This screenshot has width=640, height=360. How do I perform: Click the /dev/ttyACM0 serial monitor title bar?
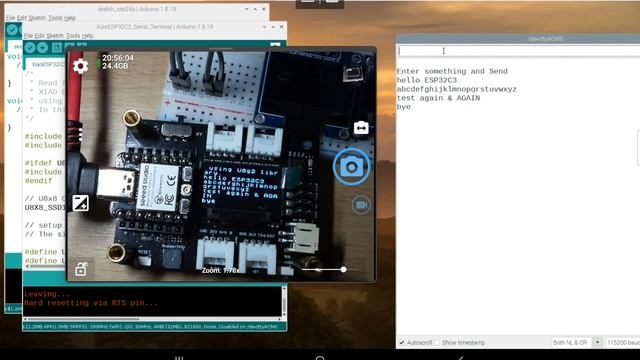point(518,39)
